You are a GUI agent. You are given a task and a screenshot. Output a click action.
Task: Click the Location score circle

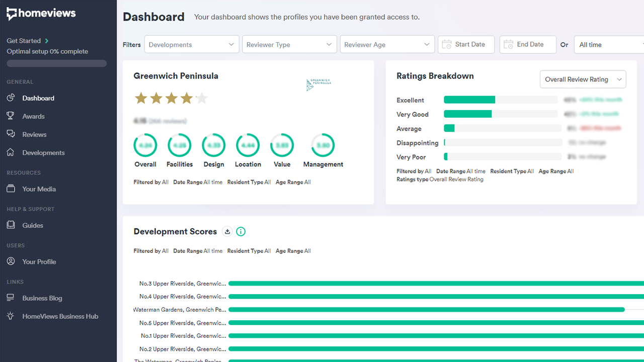click(x=248, y=145)
